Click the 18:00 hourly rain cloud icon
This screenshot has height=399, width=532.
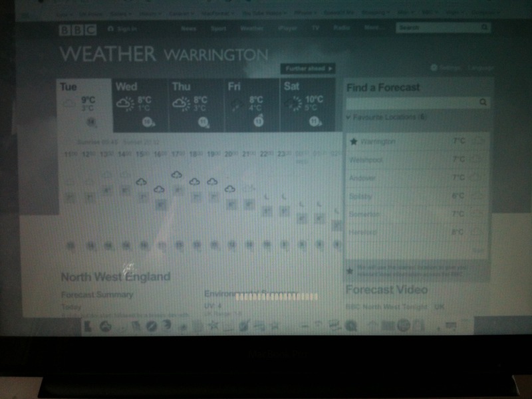point(194,182)
